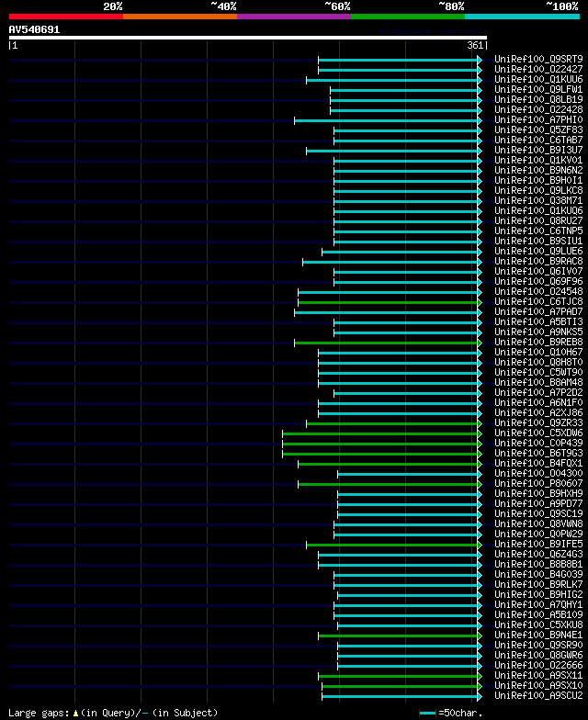The image size is (588, 720).
Task: Click the green ~80% identity legend segment
Action: [x=408, y=17]
